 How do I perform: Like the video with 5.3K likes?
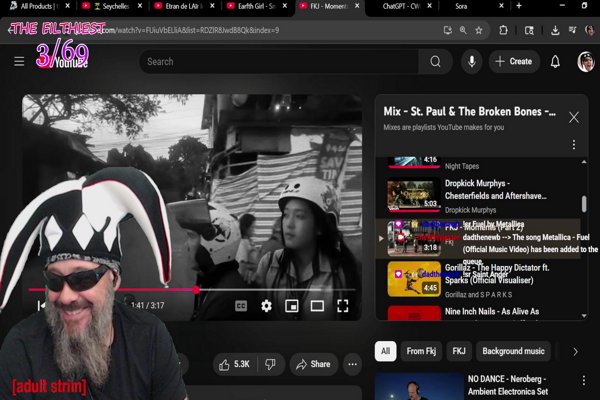point(234,364)
